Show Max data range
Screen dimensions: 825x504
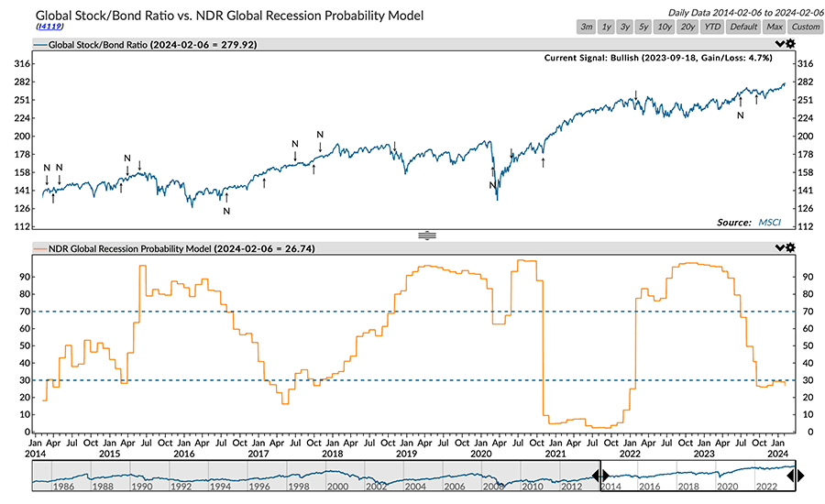[774, 27]
